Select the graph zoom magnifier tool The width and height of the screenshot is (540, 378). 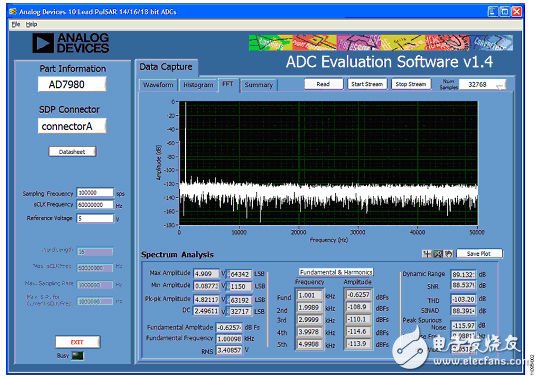click(x=438, y=254)
